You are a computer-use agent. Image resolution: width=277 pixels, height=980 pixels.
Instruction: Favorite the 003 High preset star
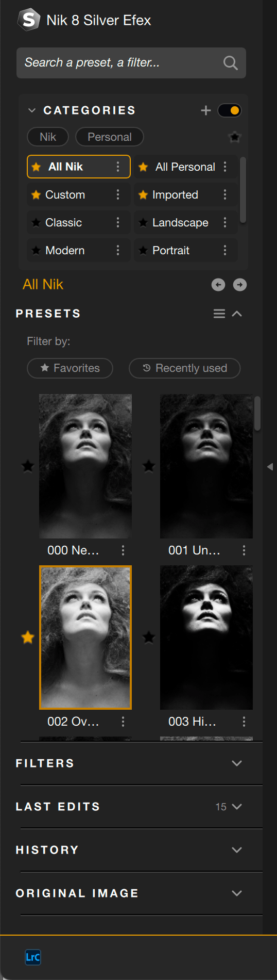(x=149, y=637)
